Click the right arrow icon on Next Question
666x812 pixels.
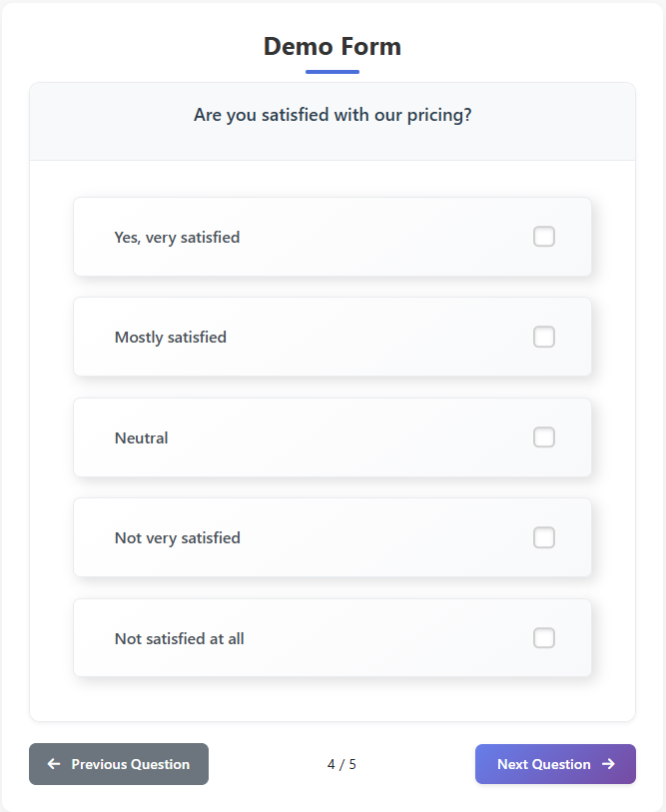[x=608, y=764]
